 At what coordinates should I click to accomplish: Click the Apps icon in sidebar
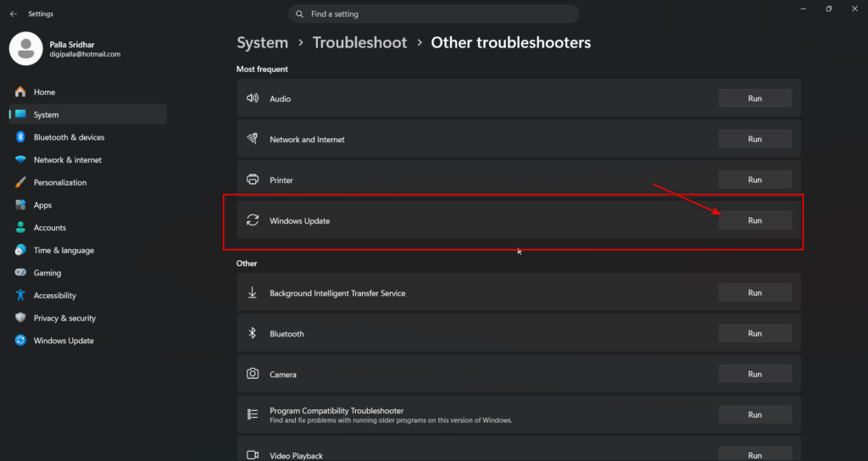[x=20, y=205]
